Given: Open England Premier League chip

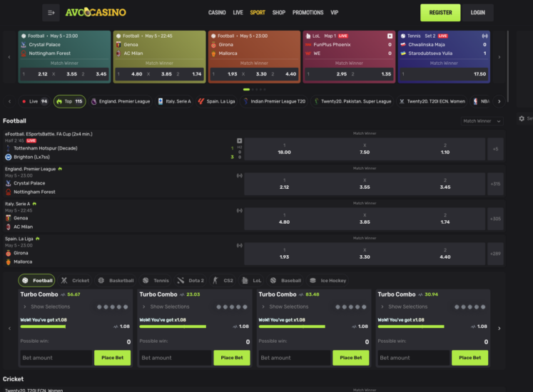Looking at the screenshot, I should pyautogui.click(x=121, y=101).
